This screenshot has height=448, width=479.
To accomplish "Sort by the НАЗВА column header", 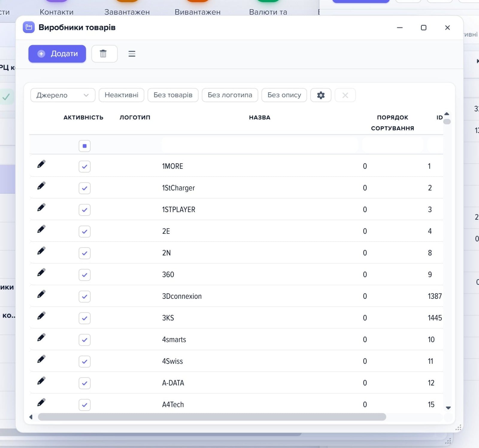I will click(x=260, y=118).
